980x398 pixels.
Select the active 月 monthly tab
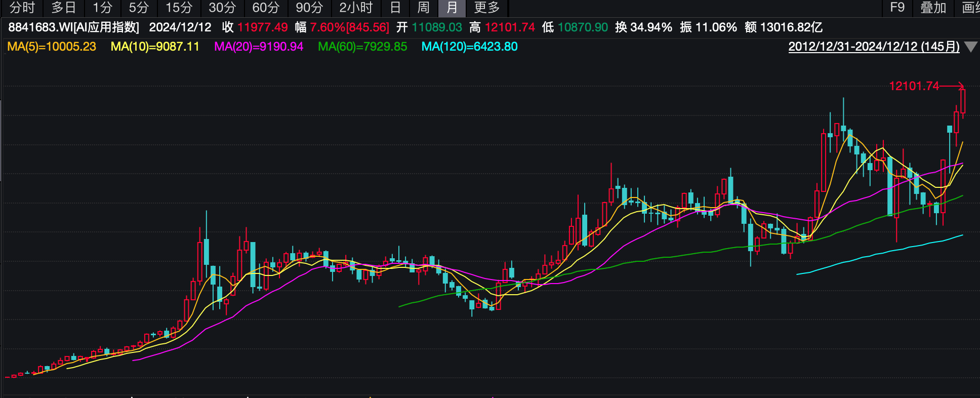click(452, 8)
